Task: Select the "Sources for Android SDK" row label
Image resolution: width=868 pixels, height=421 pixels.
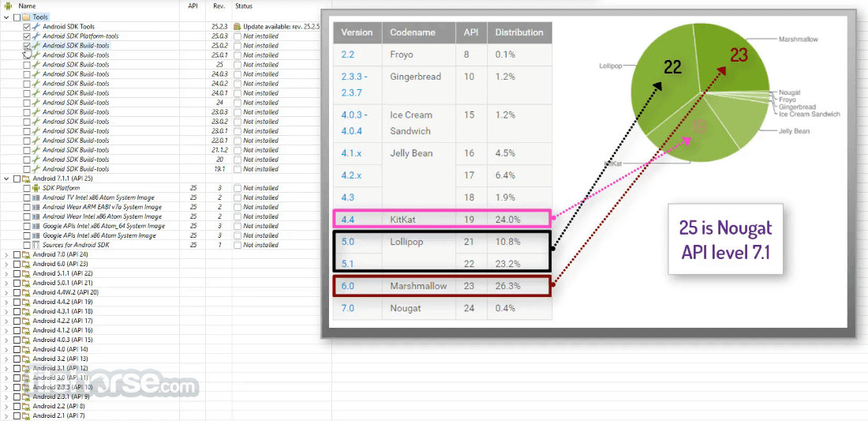Action: [x=75, y=245]
